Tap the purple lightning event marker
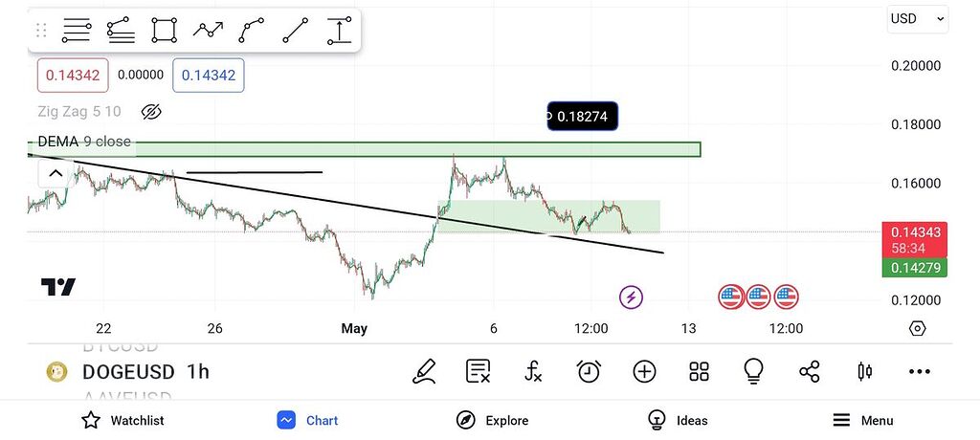Image resolution: width=980 pixels, height=440 pixels. pyautogui.click(x=631, y=297)
